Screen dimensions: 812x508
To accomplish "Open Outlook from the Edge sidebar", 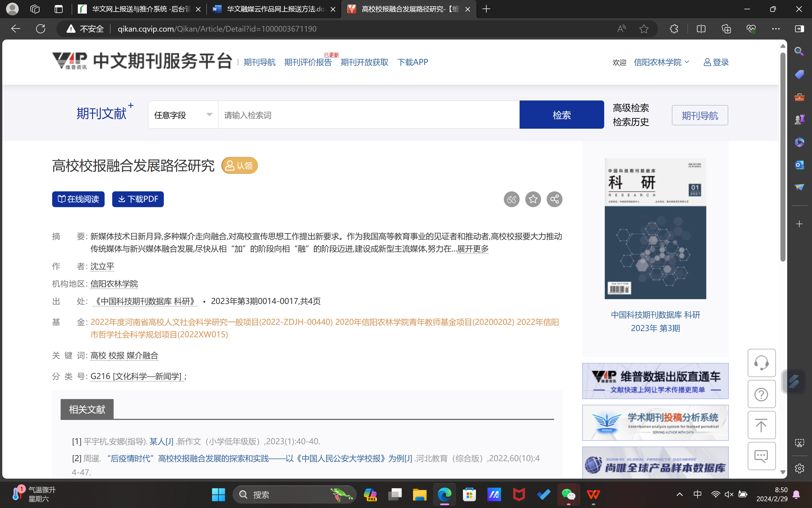I will pyautogui.click(x=799, y=165).
